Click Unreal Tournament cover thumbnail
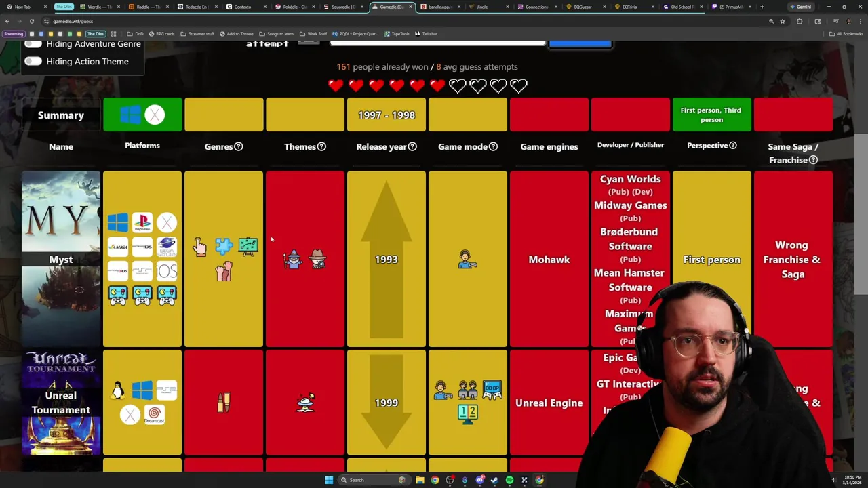868x488 pixels. click(61, 403)
